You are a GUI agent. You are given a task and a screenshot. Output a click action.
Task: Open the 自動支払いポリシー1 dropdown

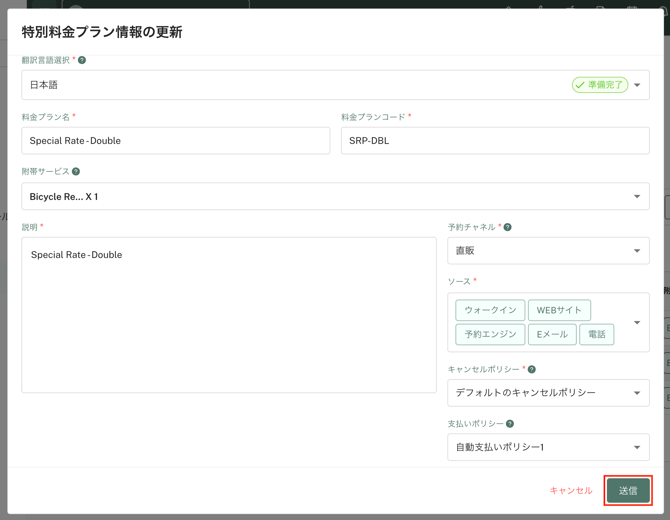pos(637,448)
